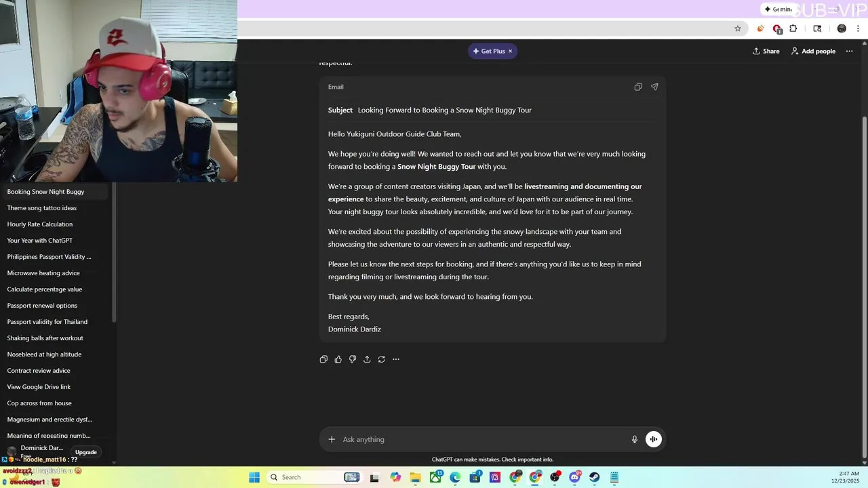Image resolution: width=868 pixels, height=488 pixels.
Task: Open Microsoft Store from the taskbar
Action: click(x=475, y=477)
